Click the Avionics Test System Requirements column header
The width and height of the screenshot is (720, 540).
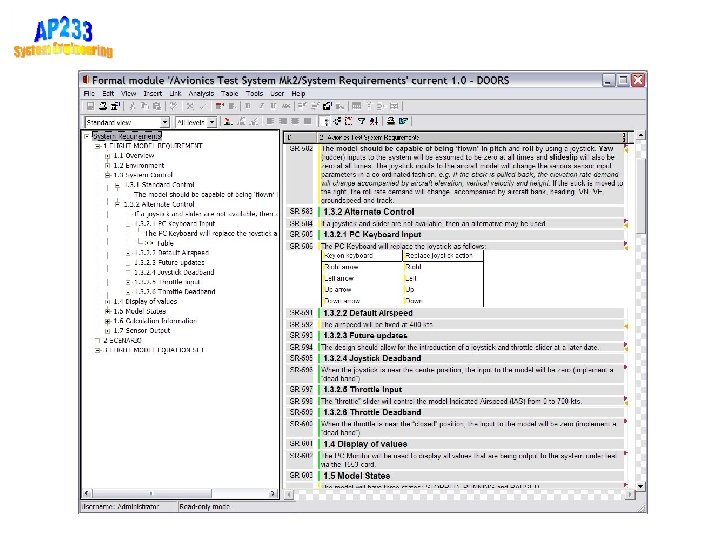pyautogui.click(x=471, y=137)
